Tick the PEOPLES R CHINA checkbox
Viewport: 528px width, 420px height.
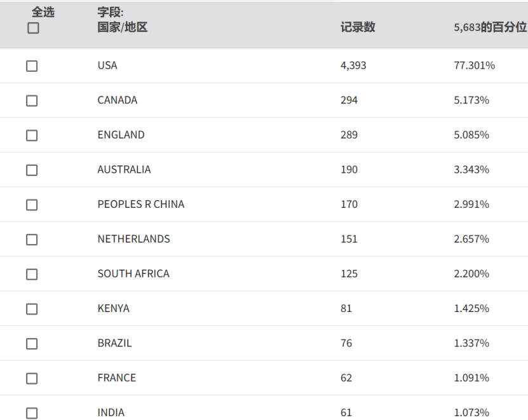[x=32, y=205]
